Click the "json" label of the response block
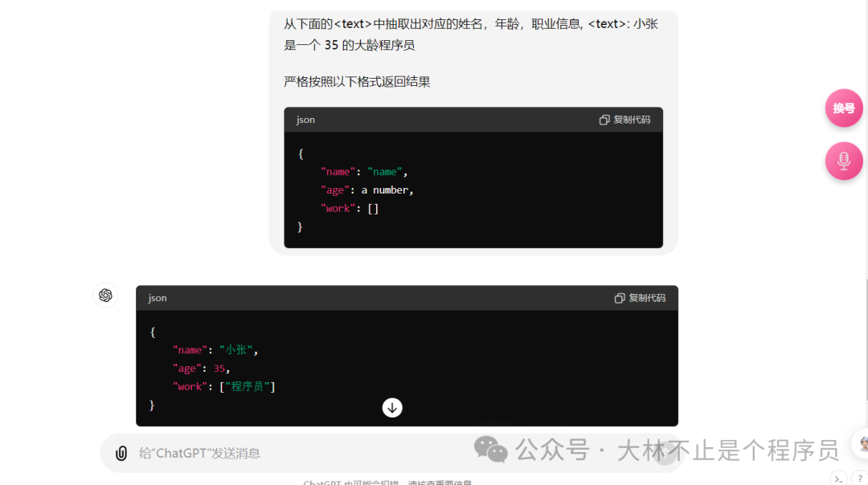Viewport: 868px width, 485px height. pyautogui.click(x=158, y=298)
